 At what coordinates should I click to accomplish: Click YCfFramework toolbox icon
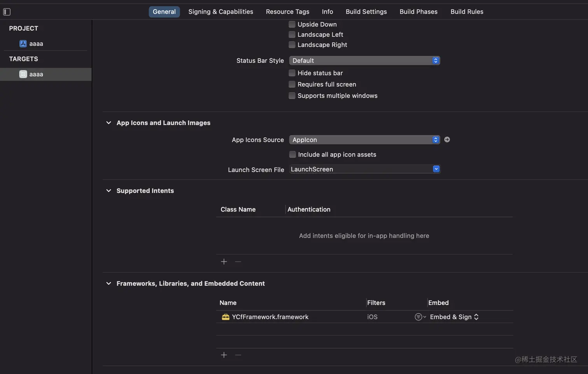[x=226, y=317]
